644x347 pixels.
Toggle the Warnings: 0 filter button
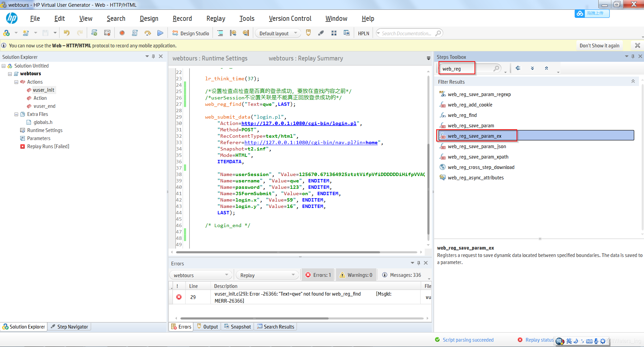click(356, 275)
